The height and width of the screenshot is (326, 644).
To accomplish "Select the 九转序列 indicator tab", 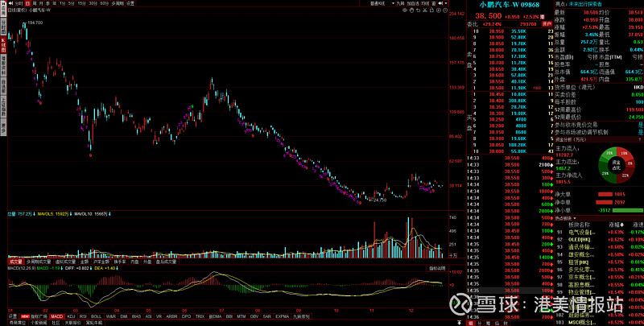I will [301, 316].
